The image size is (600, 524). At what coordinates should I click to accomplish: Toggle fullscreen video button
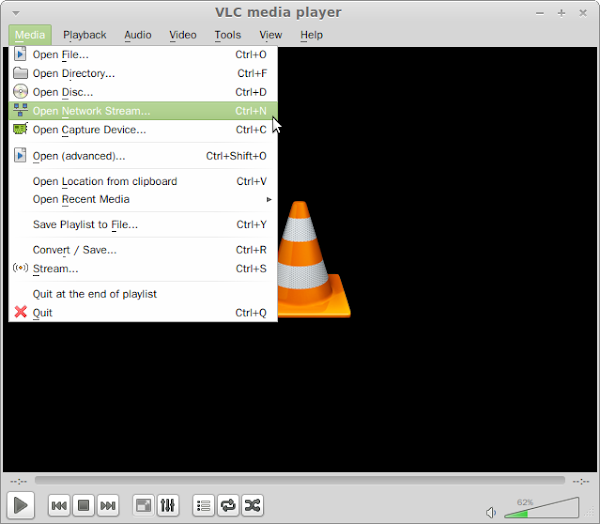pos(143,506)
